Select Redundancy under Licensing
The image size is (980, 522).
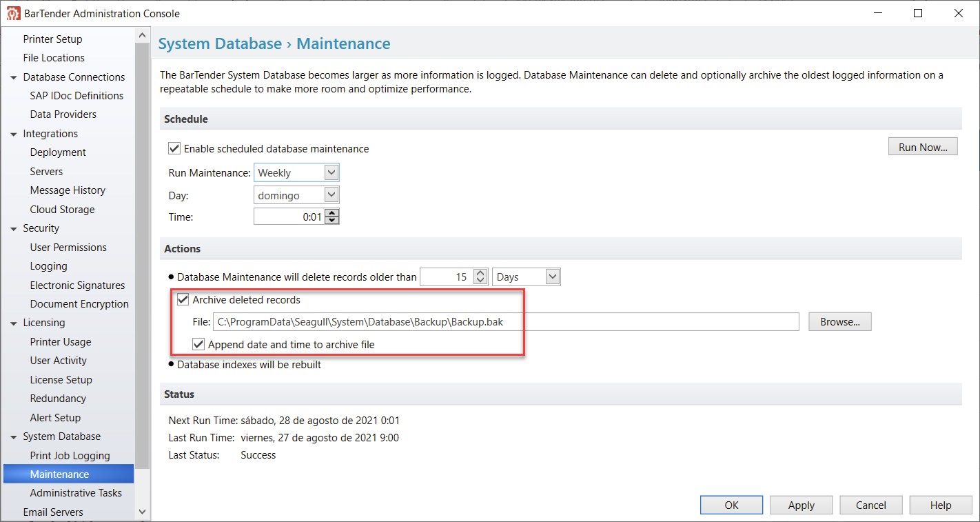click(x=58, y=399)
